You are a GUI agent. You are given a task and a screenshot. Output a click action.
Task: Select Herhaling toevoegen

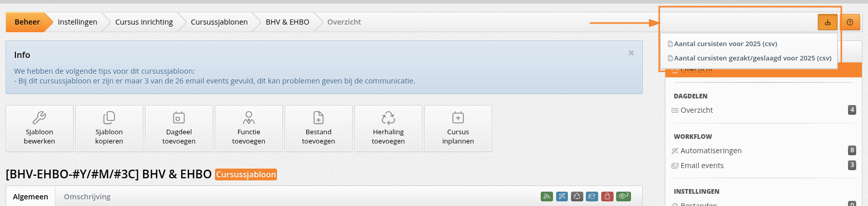[x=388, y=128]
